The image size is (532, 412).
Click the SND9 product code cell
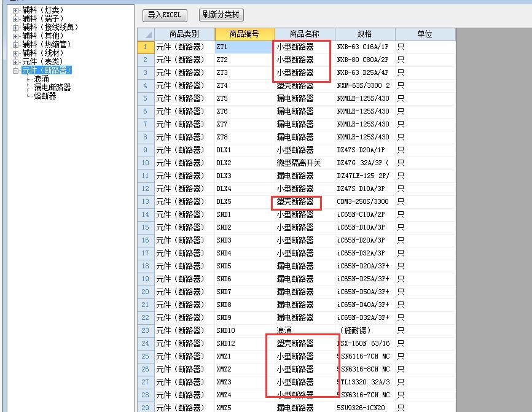pos(244,317)
